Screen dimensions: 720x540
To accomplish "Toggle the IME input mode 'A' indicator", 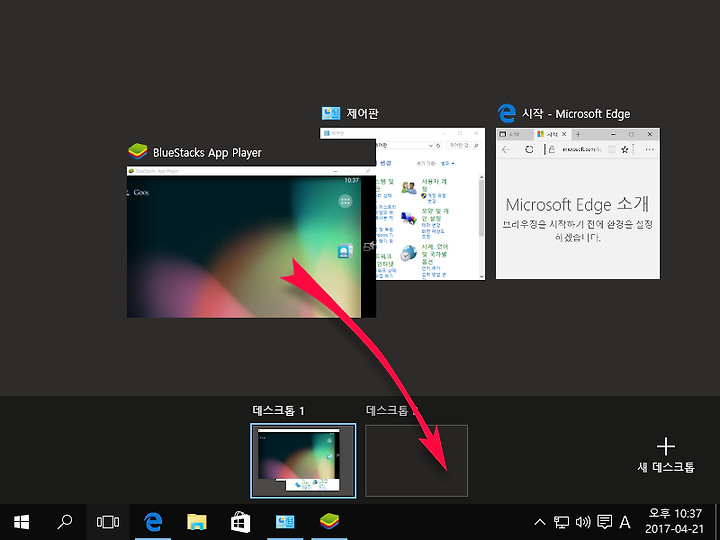I will point(624,522).
